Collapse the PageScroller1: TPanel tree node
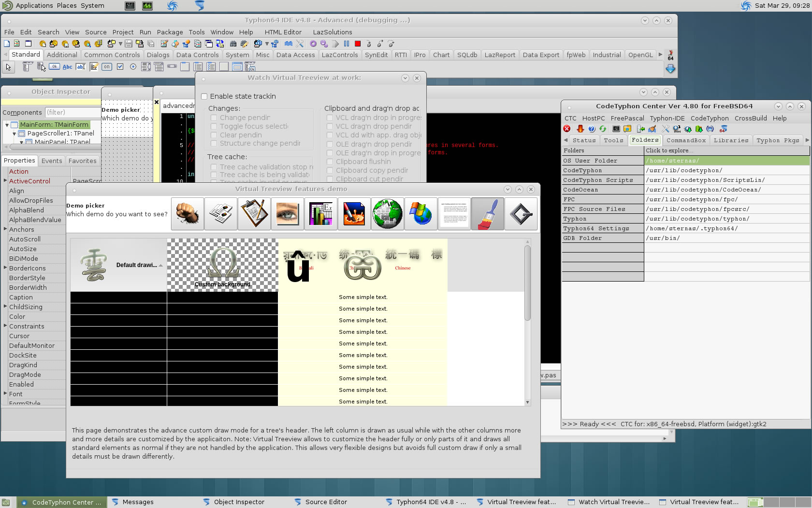 pyautogui.click(x=14, y=134)
